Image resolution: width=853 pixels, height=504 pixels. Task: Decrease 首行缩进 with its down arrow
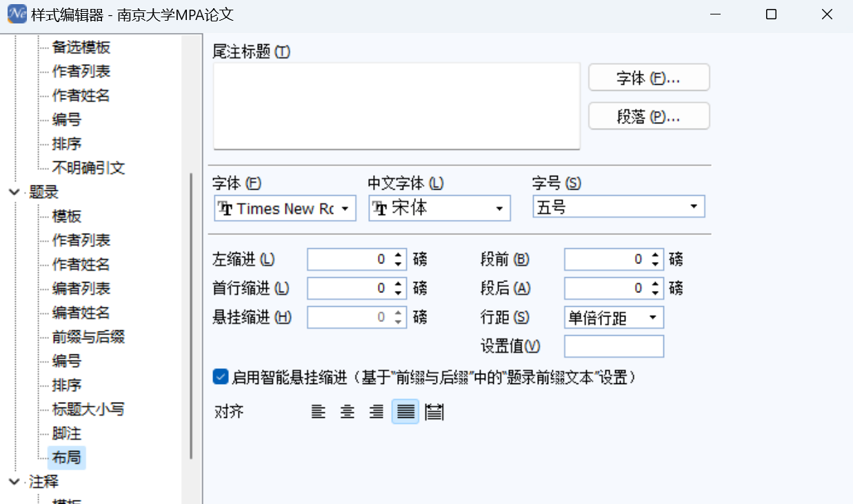pyautogui.click(x=398, y=293)
